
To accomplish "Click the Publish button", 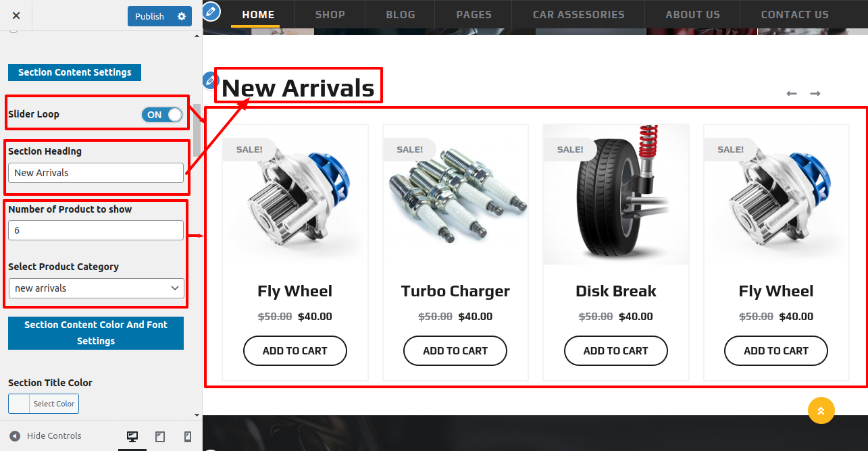I will click(x=150, y=16).
